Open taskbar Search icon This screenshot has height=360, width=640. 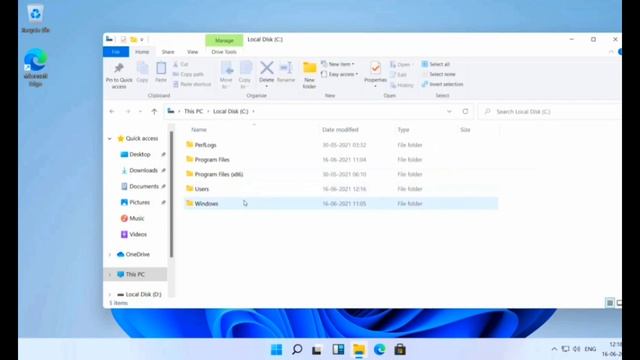pos(297,350)
